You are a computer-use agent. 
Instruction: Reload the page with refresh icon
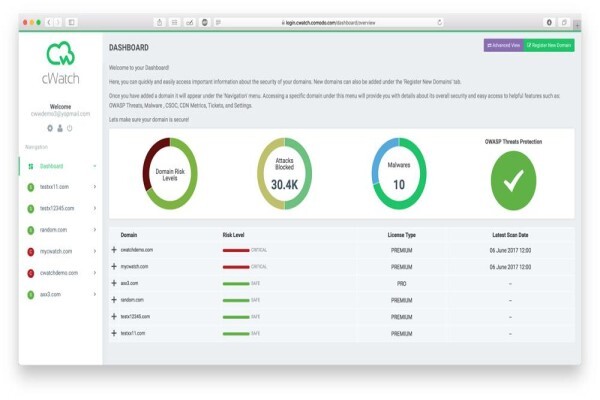point(439,23)
